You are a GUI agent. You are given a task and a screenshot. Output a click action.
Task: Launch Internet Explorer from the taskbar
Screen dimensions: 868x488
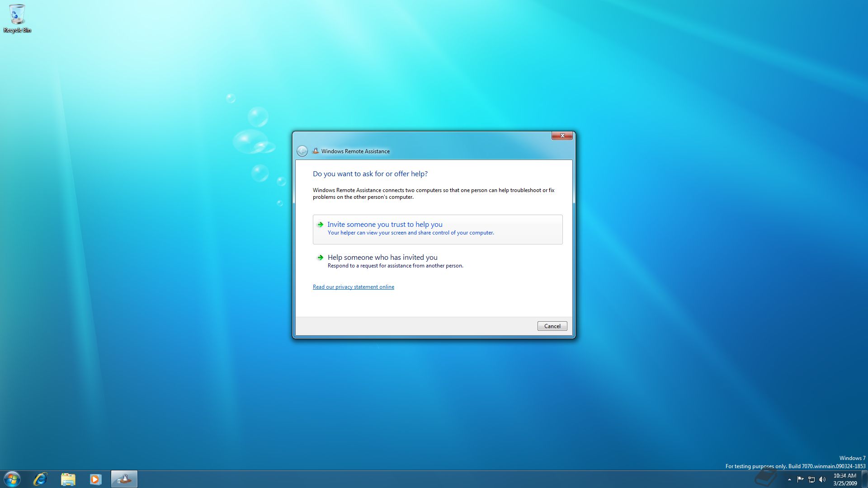coord(40,479)
